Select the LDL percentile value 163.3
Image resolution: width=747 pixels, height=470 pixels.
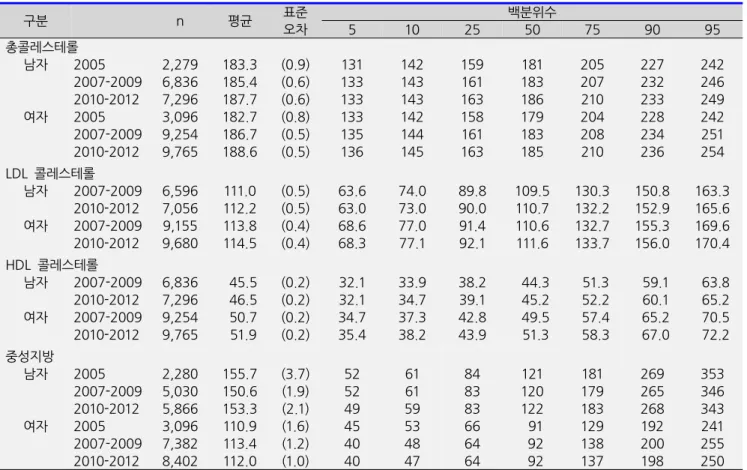[712, 191]
